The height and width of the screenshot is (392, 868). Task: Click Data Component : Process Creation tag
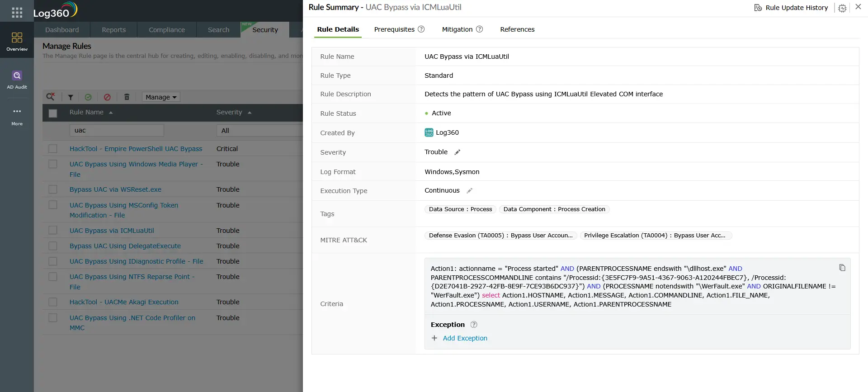click(554, 209)
